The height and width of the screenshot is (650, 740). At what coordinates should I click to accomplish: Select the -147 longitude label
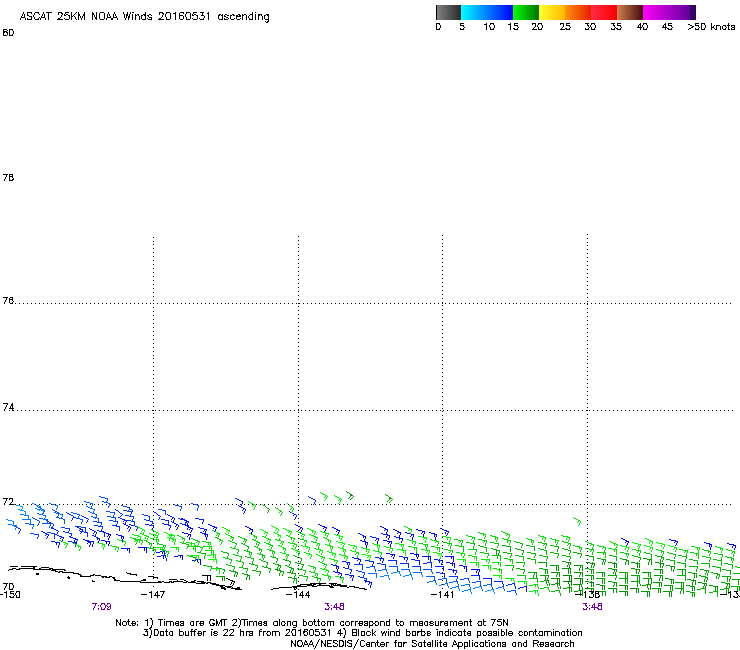coord(153,595)
